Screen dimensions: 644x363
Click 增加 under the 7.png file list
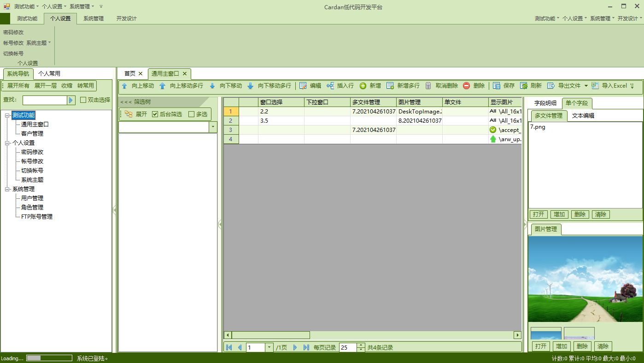click(559, 214)
